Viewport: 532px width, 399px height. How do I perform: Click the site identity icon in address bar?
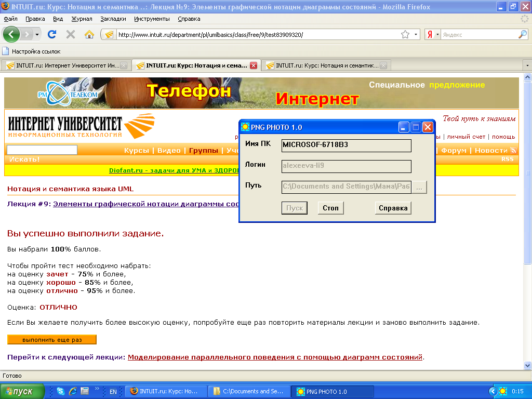[x=109, y=35]
